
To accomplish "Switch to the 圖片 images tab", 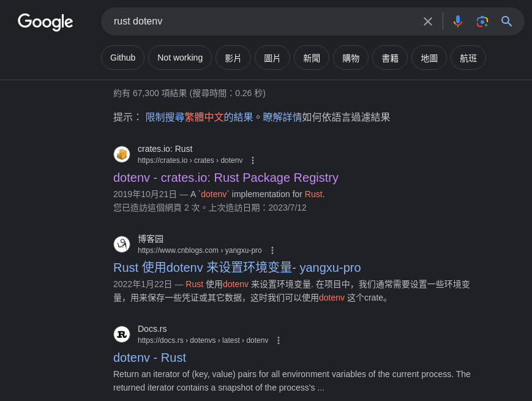I will (272, 58).
